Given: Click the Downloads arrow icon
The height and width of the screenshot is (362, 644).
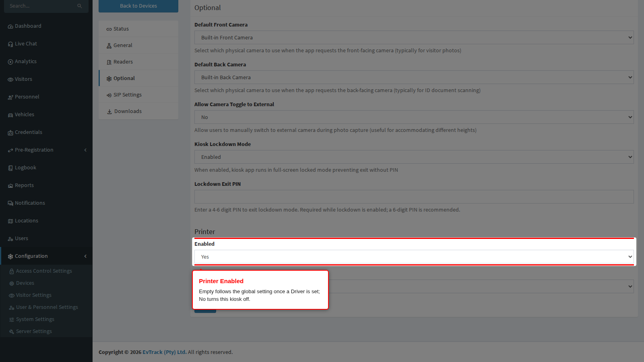Looking at the screenshot, I should pos(109,111).
